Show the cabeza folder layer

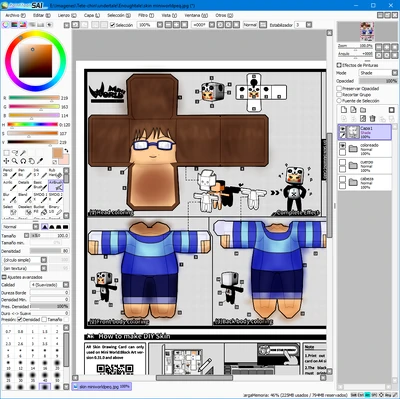[342, 179]
